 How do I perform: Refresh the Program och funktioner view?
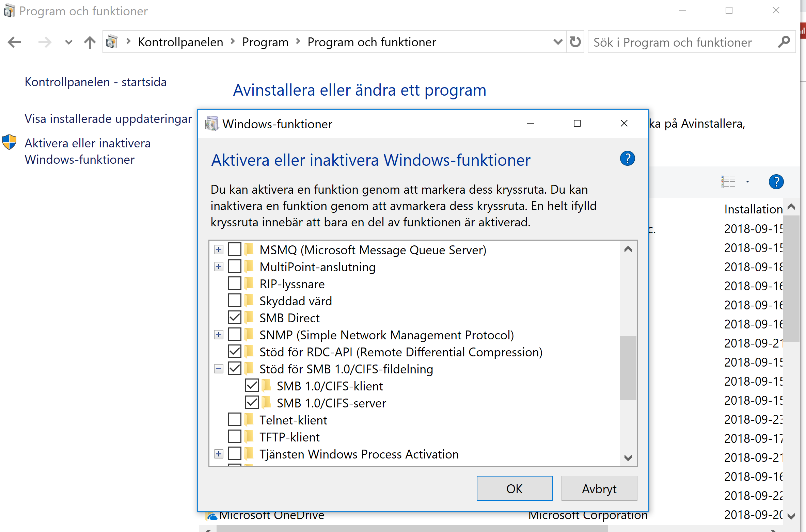(x=575, y=42)
